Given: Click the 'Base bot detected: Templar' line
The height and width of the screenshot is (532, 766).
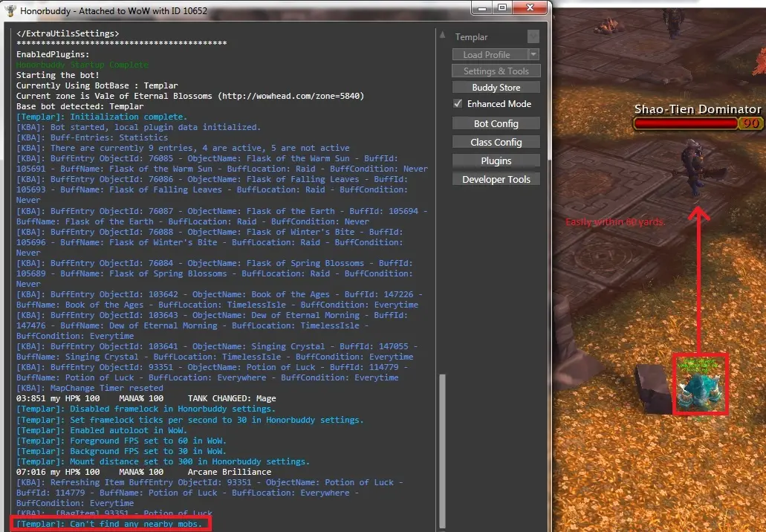Looking at the screenshot, I should [79, 106].
